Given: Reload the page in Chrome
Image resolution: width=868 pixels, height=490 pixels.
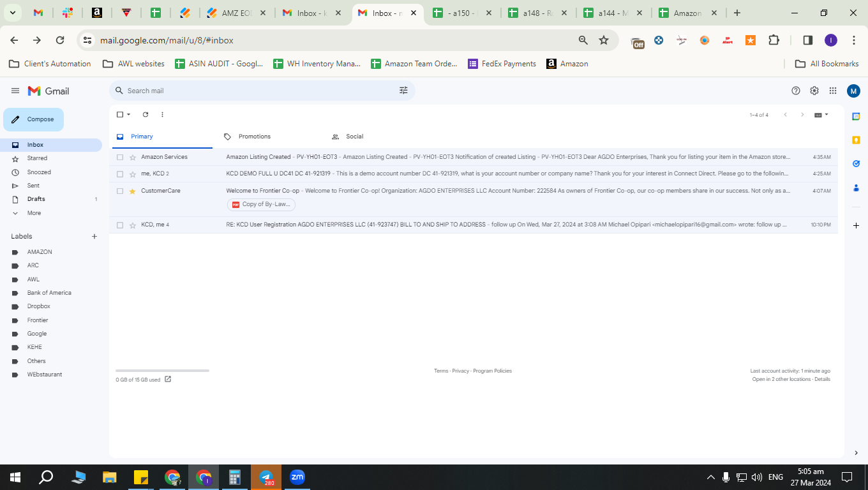Looking at the screenshot, I should 60,40.
